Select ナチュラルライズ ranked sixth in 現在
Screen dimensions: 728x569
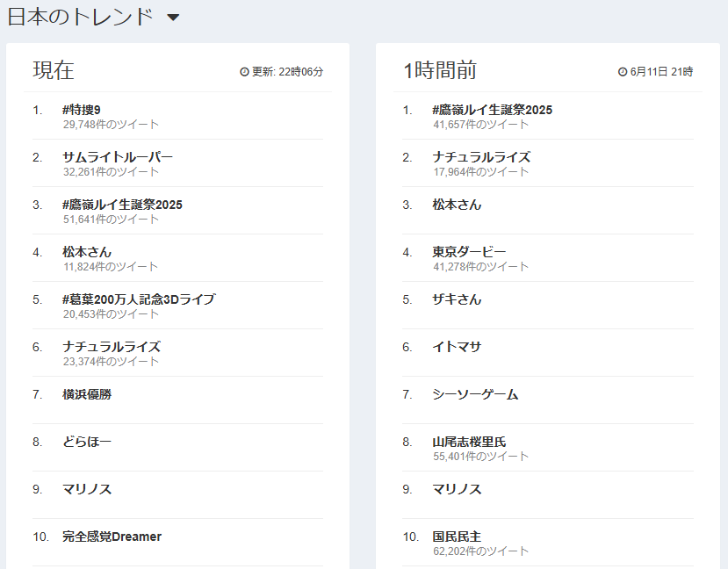(x=112, y=347)
